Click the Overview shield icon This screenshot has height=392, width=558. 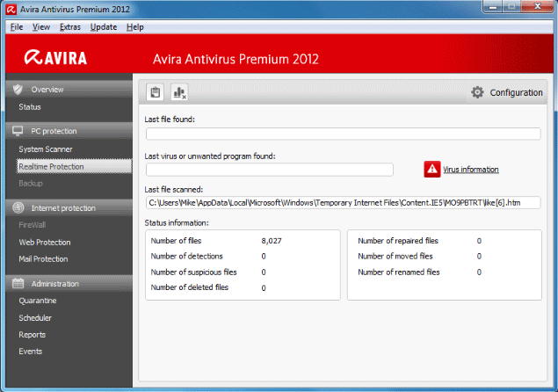coord(18,90)
